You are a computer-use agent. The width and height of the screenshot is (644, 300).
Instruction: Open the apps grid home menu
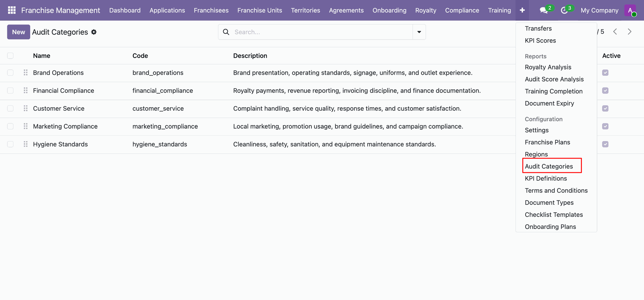click(x=12, y=10)
